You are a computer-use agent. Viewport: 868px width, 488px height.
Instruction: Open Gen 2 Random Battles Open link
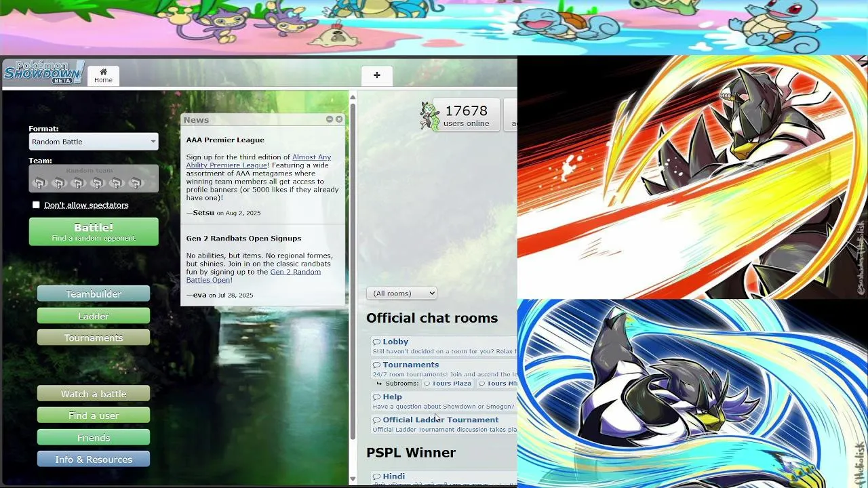254,276
